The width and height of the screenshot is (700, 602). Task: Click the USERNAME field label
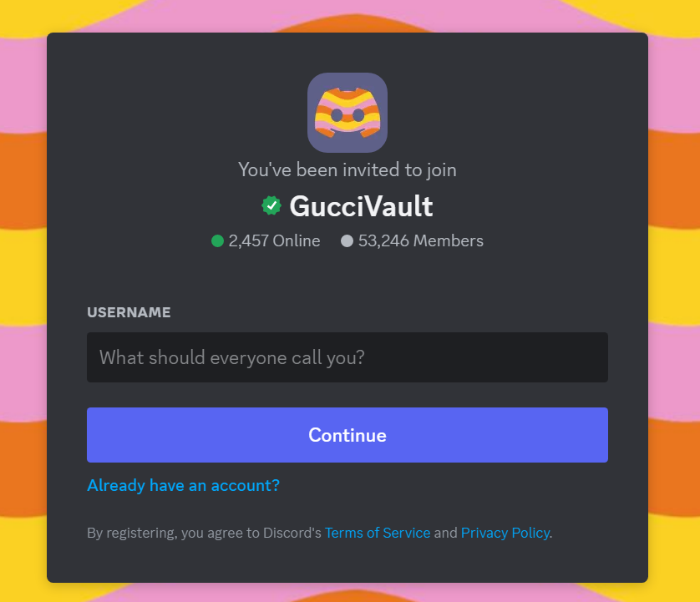(x=129, y=312)
